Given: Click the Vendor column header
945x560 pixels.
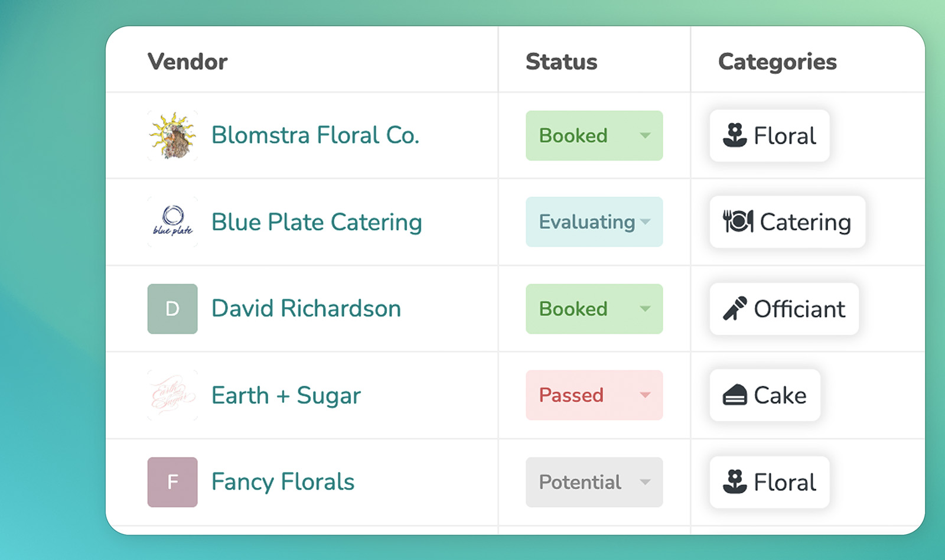Looking at the screenshot, I should 188,61.
